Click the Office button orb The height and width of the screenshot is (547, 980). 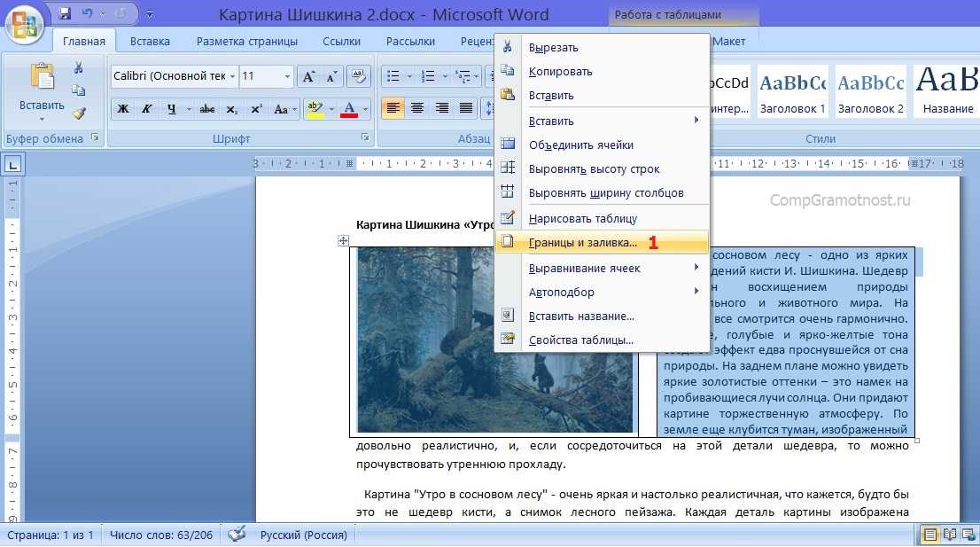24,23
